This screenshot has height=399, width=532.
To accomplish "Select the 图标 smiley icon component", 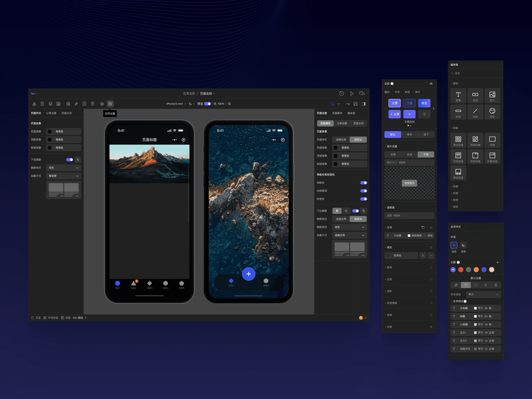I will pos(492,112).
